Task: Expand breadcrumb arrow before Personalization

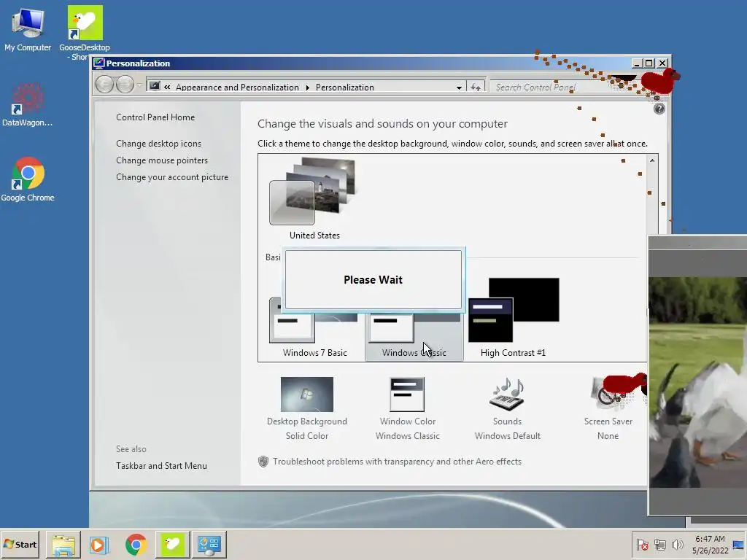Action: click(x=307, y=87)
